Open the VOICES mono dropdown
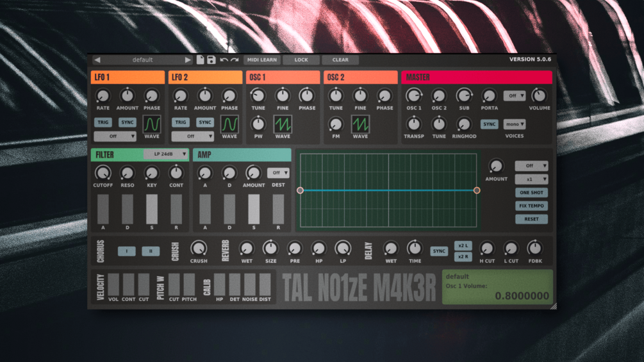644x362 pixels. tap(514, 124)
